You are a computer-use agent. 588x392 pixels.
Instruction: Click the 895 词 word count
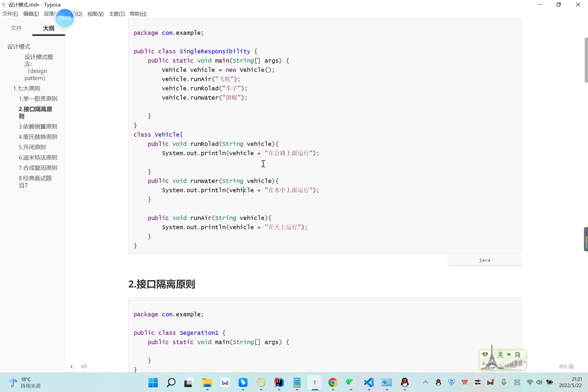566,366
